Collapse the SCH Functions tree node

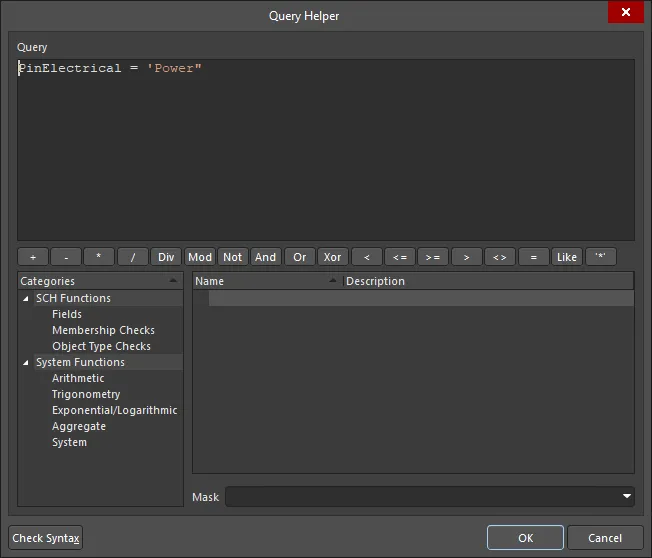coord(25,299)
